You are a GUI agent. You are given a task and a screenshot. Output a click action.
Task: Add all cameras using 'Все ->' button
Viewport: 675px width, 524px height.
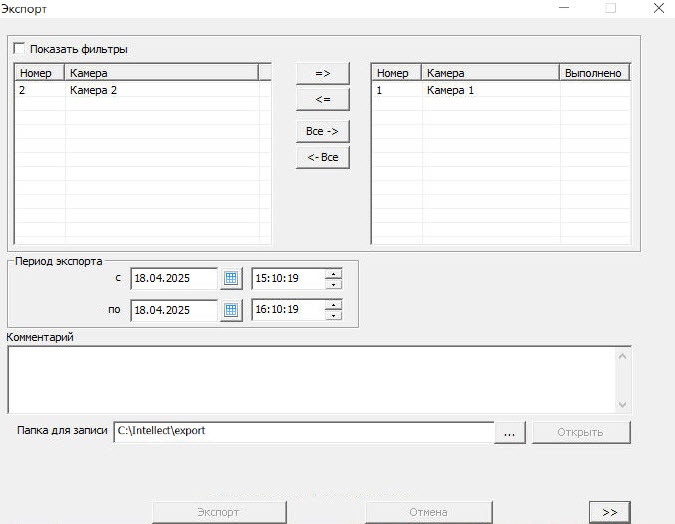[x=322, y=131]
